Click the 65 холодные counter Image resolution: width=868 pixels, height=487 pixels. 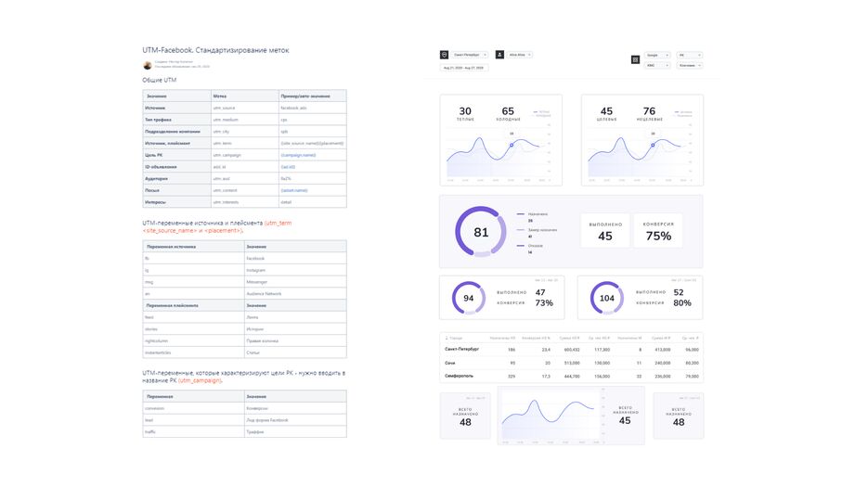(508, 113)
